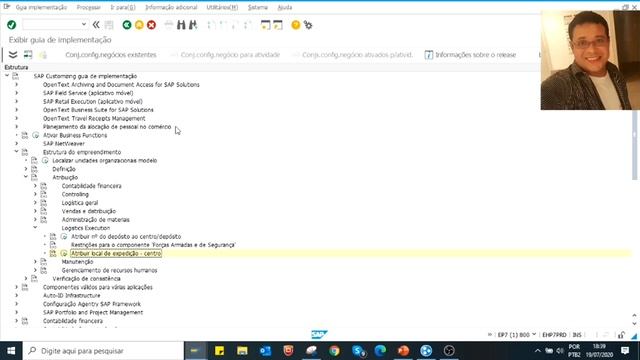Open Find with the binoculars icon
640x360 pixels.
click(x=181, y=25)
